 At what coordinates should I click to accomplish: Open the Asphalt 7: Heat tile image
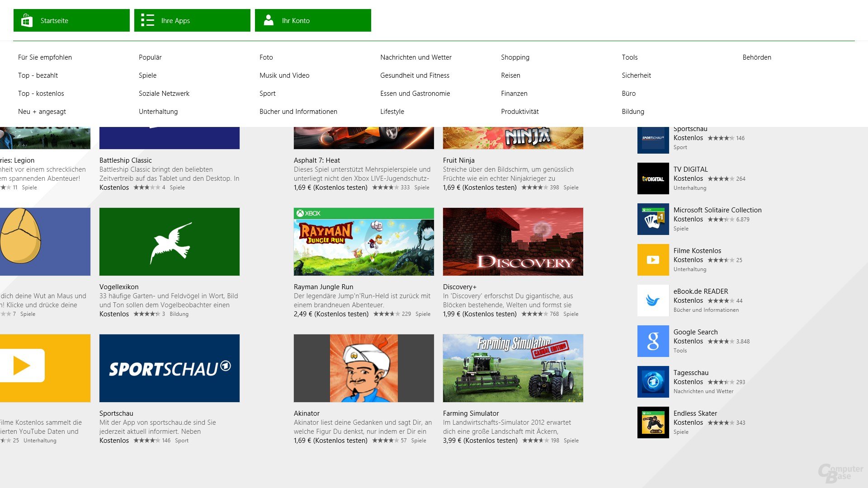coord(364,138)
